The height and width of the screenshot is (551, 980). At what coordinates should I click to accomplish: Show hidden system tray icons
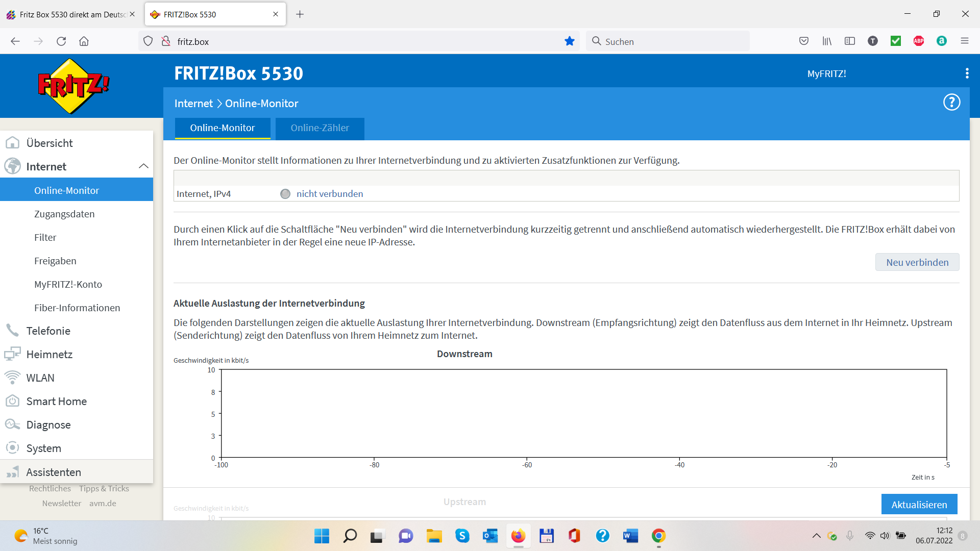coord(816,536)
